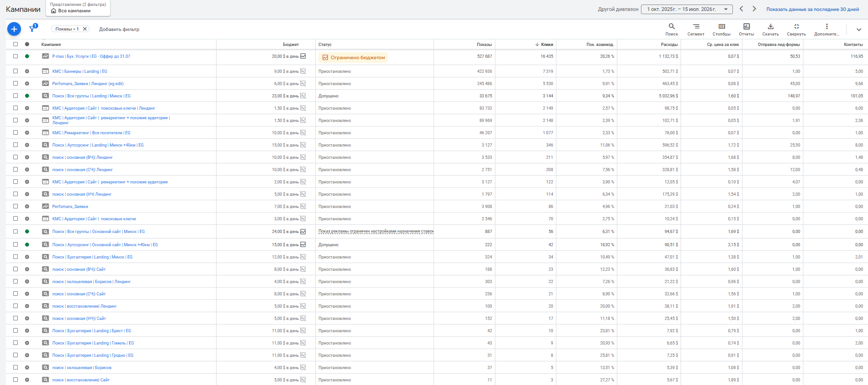Image resolution: width=868 pixels, height=385 pixels.
Task: Open the Отчеты reports tool
Action: point(746,30)
